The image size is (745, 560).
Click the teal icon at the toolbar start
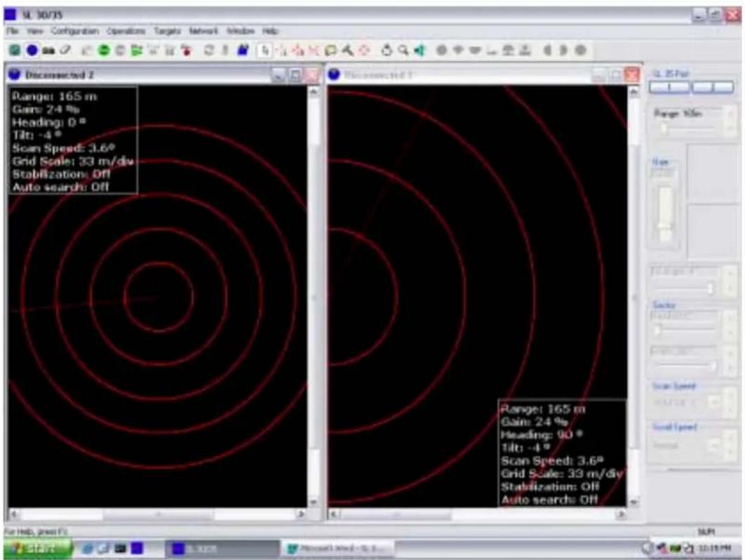[x=15, y=50]
